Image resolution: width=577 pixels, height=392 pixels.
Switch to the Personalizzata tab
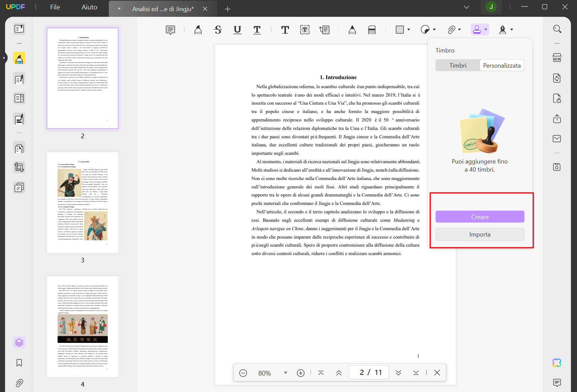[x=502, y=65]
